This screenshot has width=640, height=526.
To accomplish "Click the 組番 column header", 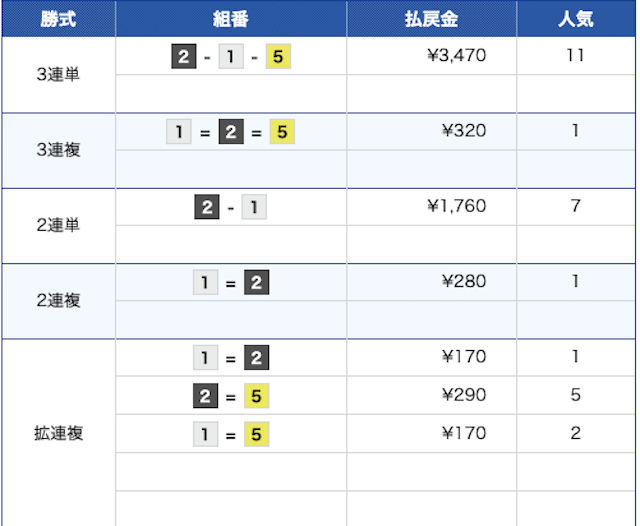I will pyautogui.click(x=231, y=19).
